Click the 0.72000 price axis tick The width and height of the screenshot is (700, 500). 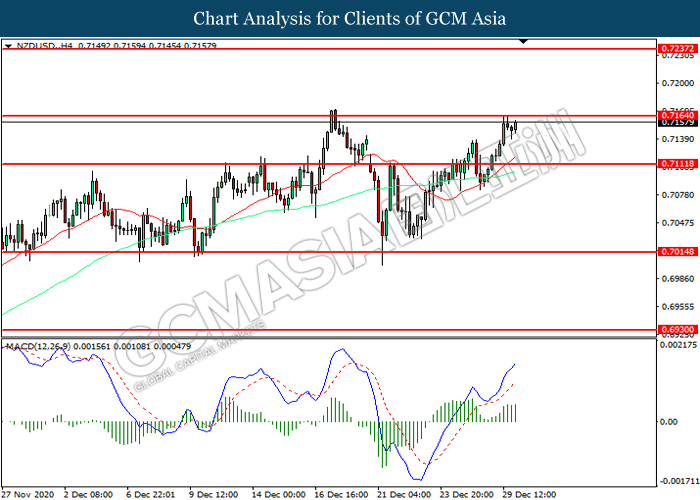point(678,83)
